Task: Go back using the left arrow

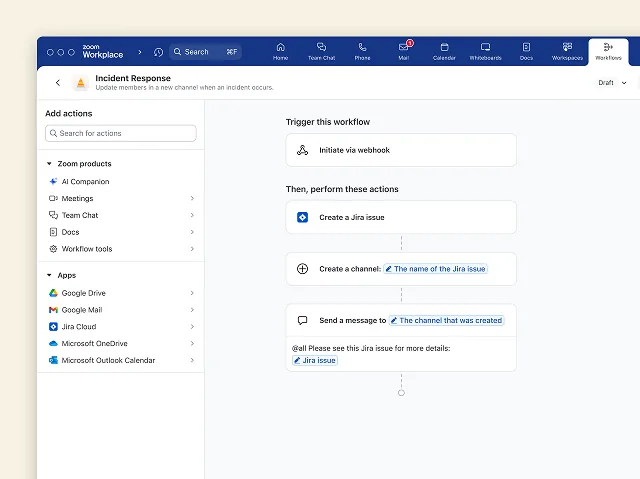Action: (57, 83)
